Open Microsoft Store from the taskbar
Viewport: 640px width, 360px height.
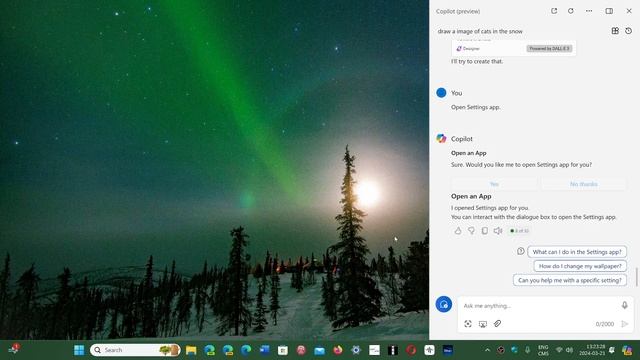[282, 350]
